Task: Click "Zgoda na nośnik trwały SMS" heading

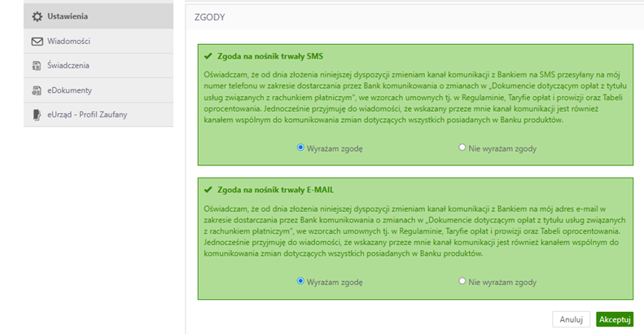Action: point(270,57)
